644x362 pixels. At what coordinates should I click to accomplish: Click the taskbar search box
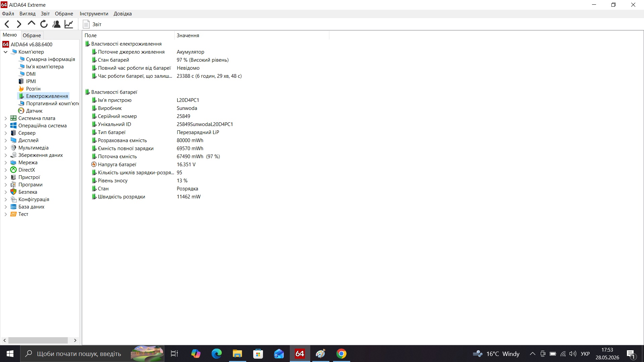(92, 354)
